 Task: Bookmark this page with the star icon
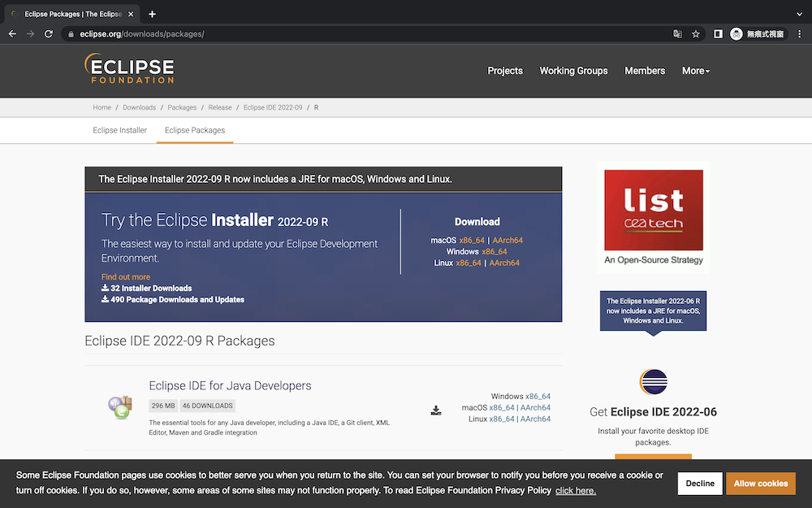click(696, 33)
